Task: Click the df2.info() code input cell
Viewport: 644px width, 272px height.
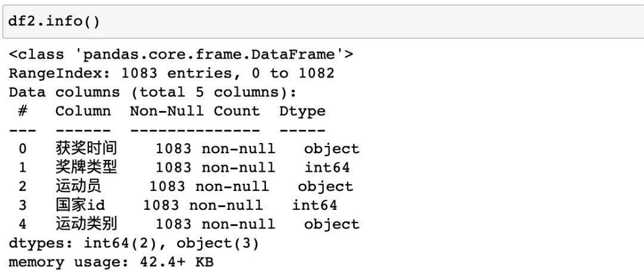Action: click(322, 21)
